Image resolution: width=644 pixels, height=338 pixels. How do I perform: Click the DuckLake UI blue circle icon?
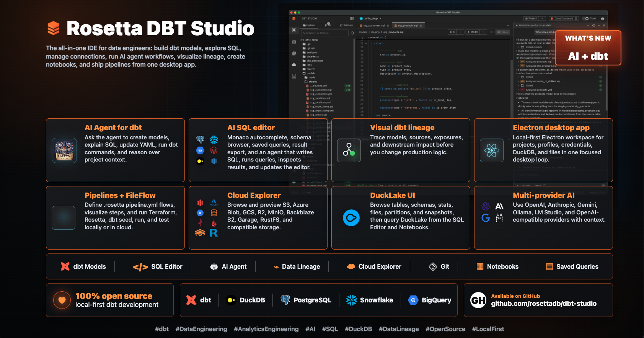coord(351,218)
